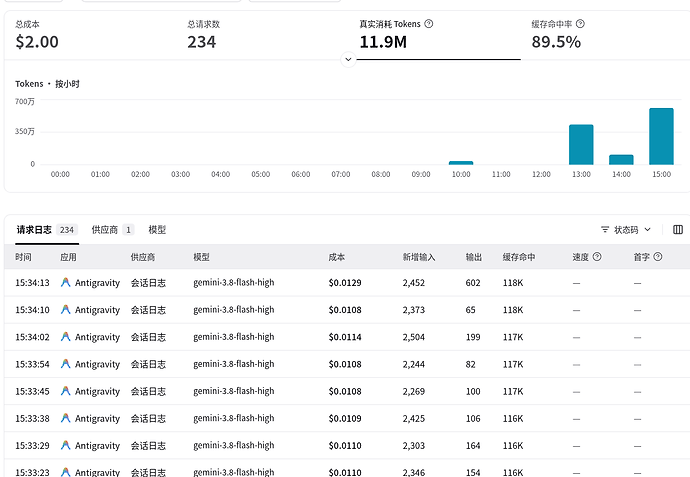The width and height of the screenshot is (690, 477).
Task: Click new input value 2,244
Action: pos(413,364)
